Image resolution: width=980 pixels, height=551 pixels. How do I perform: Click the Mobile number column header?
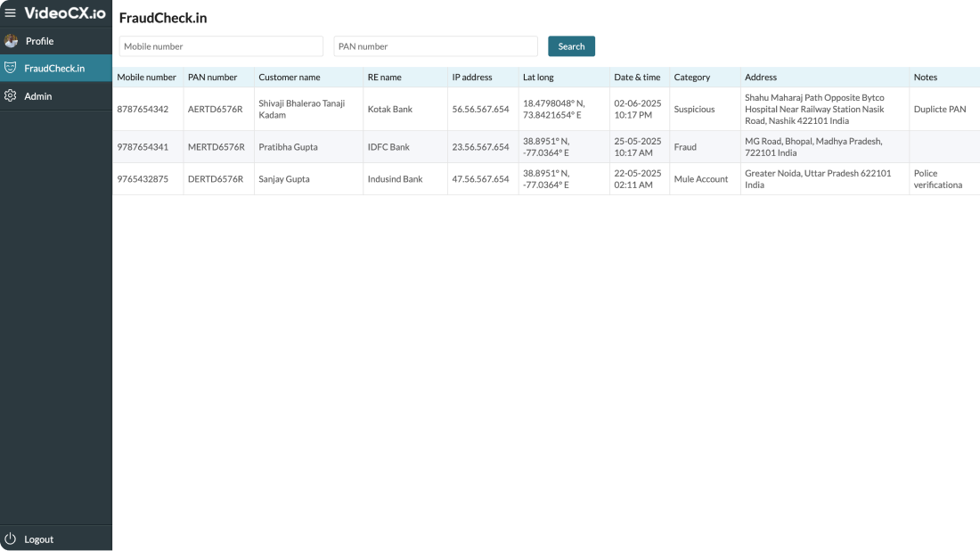146,77
